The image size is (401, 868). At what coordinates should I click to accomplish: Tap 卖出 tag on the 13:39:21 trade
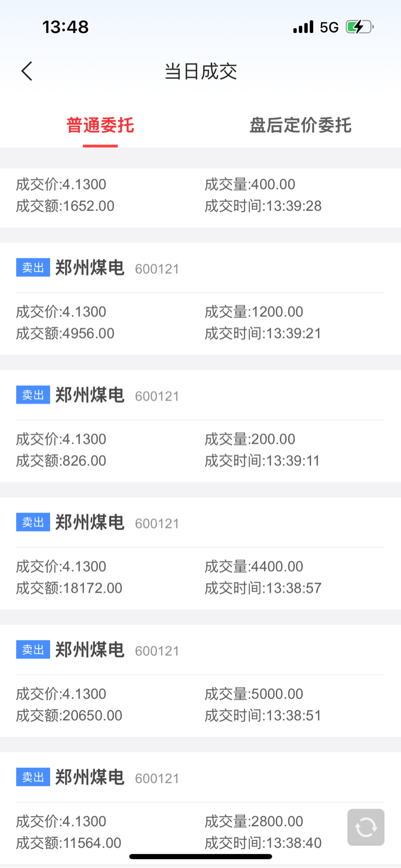click(33, 268)
